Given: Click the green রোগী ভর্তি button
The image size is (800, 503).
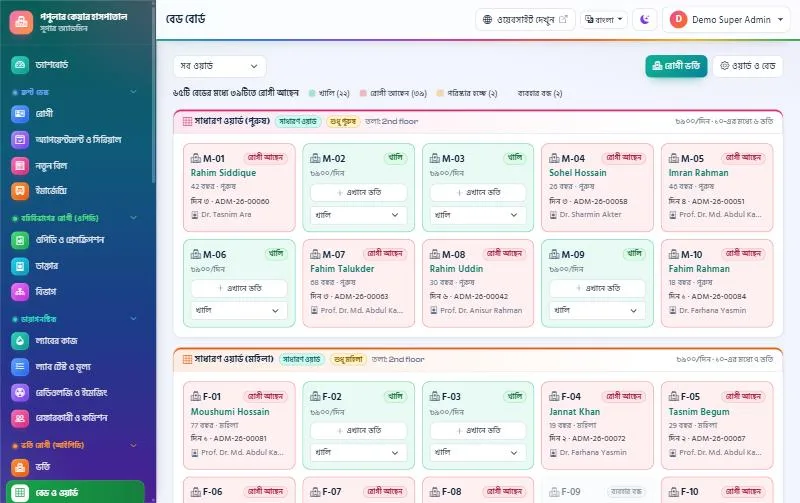Looking at the screenshot, I should (x=676, y=66).
